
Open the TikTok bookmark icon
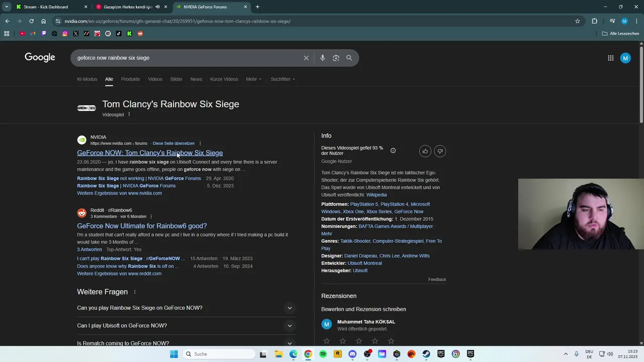coord(119,34)
